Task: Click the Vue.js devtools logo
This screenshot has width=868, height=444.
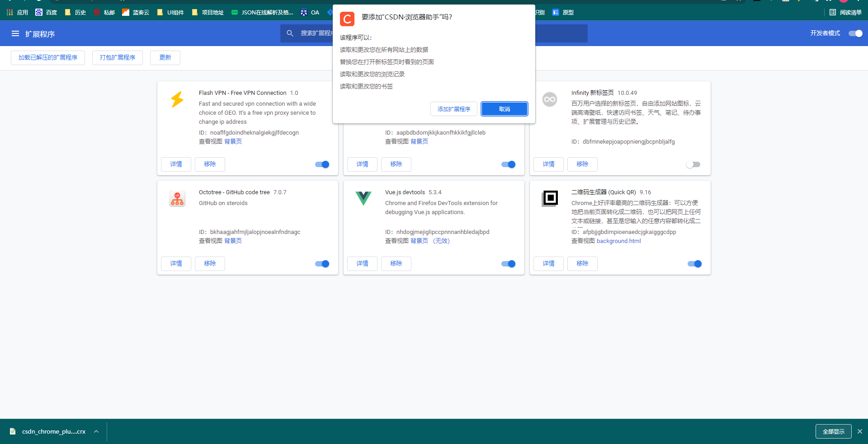Action: (x=363, y=198)
